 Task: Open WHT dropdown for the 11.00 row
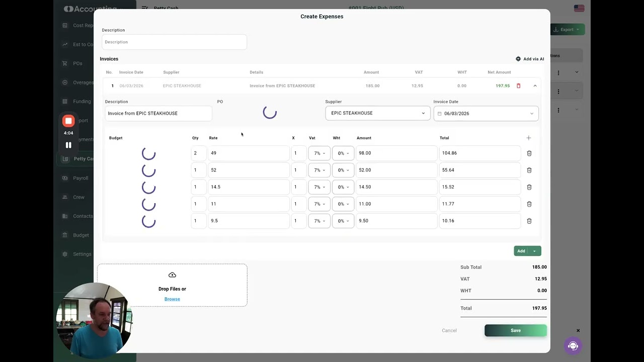[343, 204]
